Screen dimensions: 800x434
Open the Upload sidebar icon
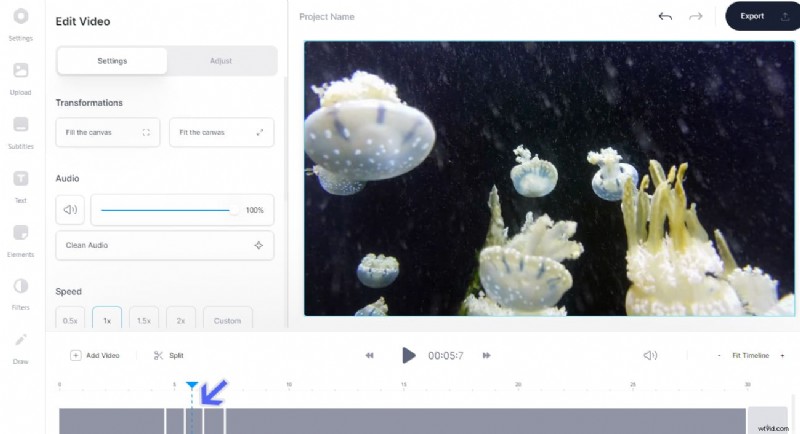pyautogui.click(x=20, y=79)
